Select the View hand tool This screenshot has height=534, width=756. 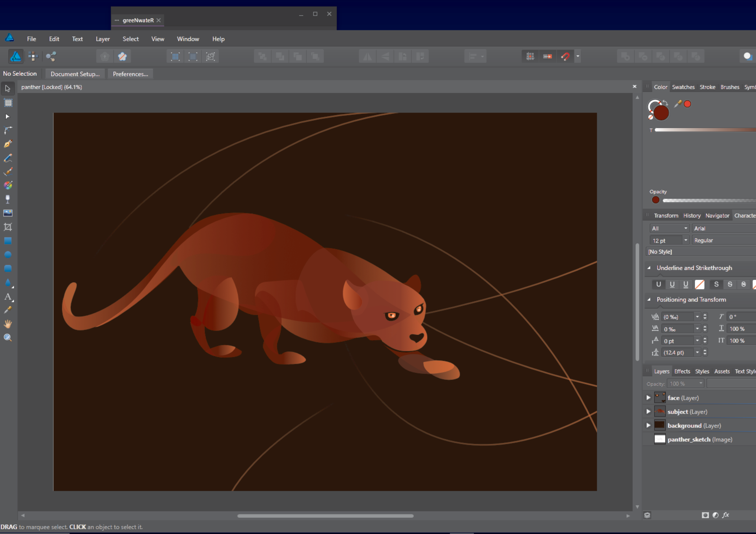[8, 324]
